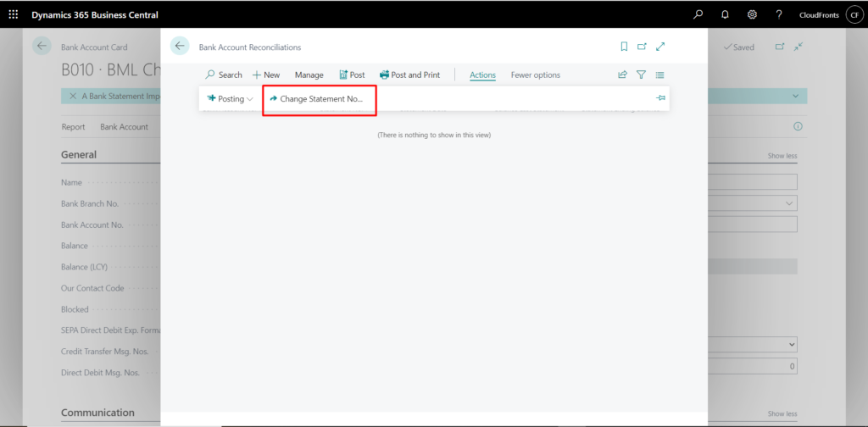Open the help question mark
The height and width of the screenshot is (427, 868).
coord(779,15)
